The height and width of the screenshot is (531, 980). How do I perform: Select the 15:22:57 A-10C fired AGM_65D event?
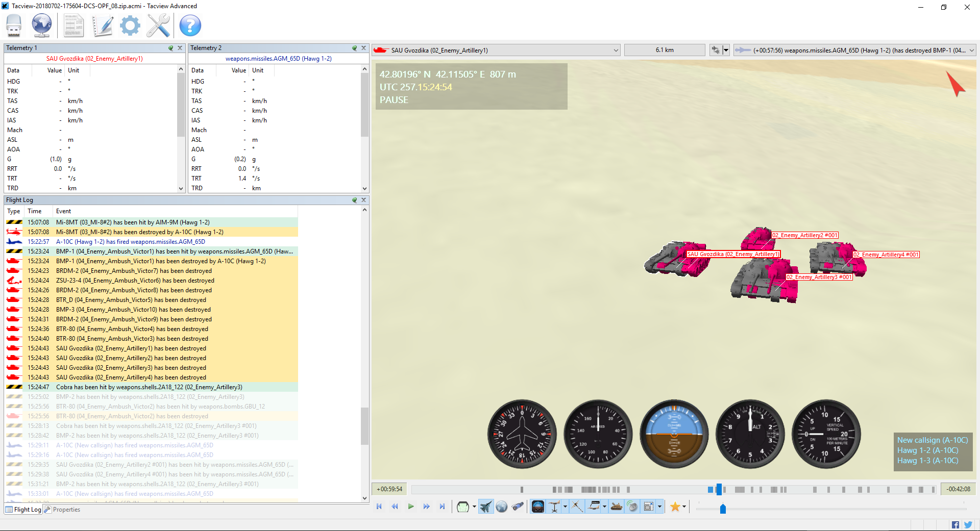pyautogui.click(x=152, y=242)
